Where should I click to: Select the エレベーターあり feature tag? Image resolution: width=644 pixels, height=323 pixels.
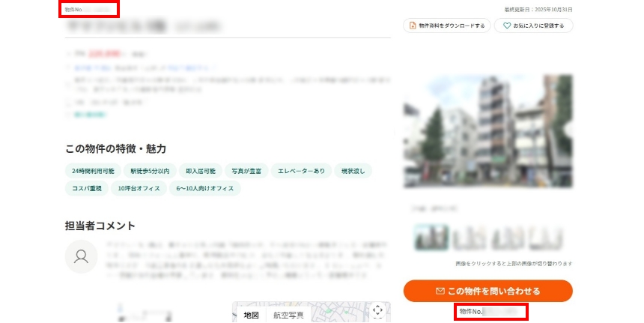point(301,171)
